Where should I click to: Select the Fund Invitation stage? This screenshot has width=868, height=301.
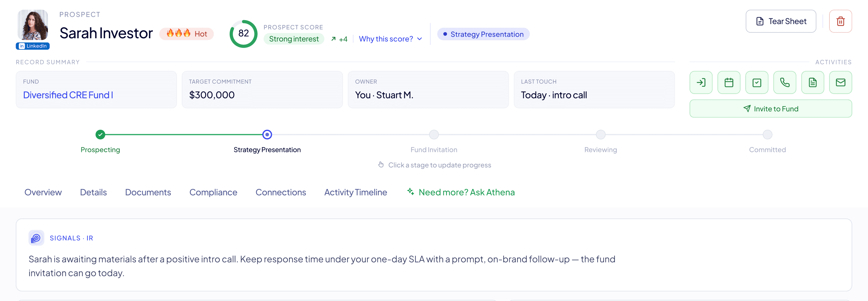point(434,135)
